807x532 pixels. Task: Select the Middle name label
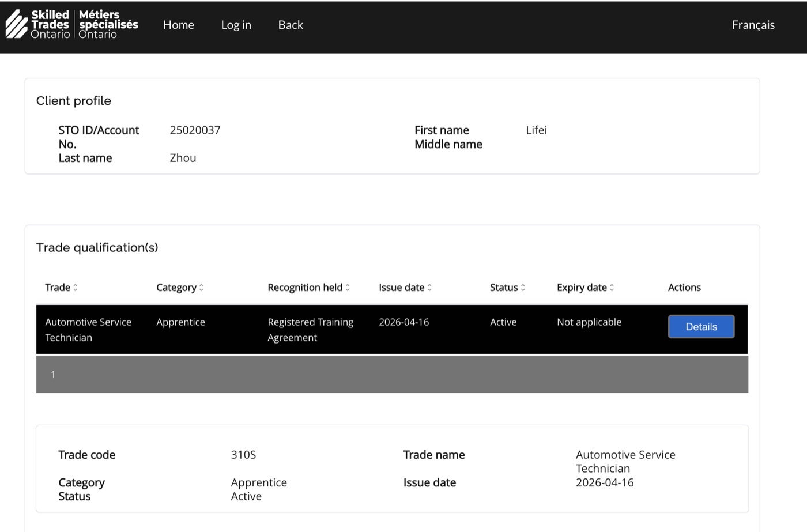(448, 144)
